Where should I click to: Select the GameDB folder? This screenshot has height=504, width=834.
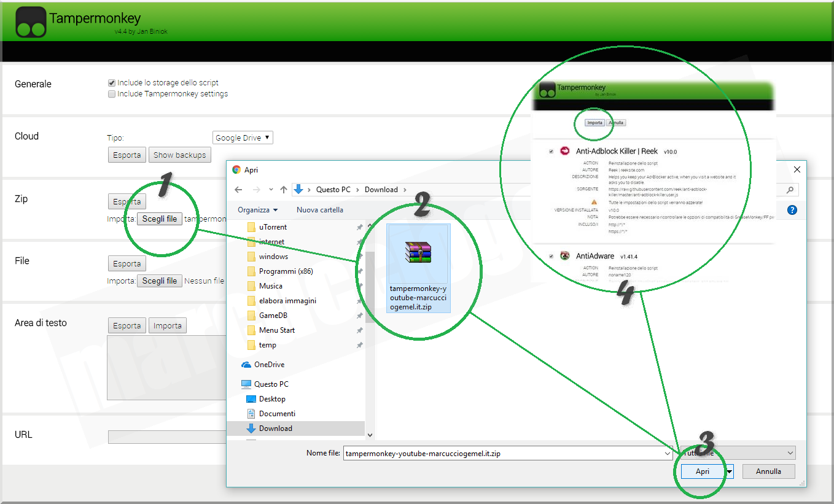tap(274, 316)
